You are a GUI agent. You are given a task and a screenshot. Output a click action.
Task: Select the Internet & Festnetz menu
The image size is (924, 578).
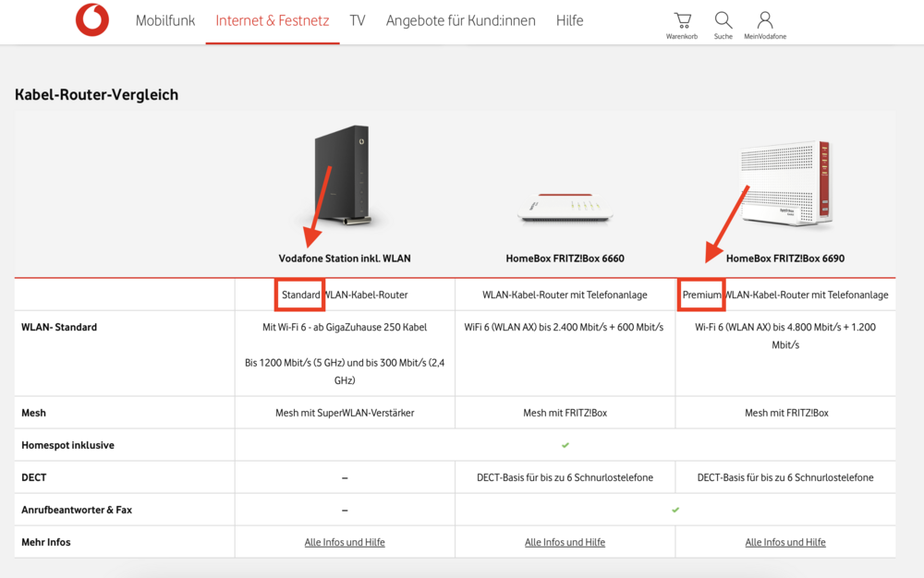pyautogui.click(x=273, y=20)
